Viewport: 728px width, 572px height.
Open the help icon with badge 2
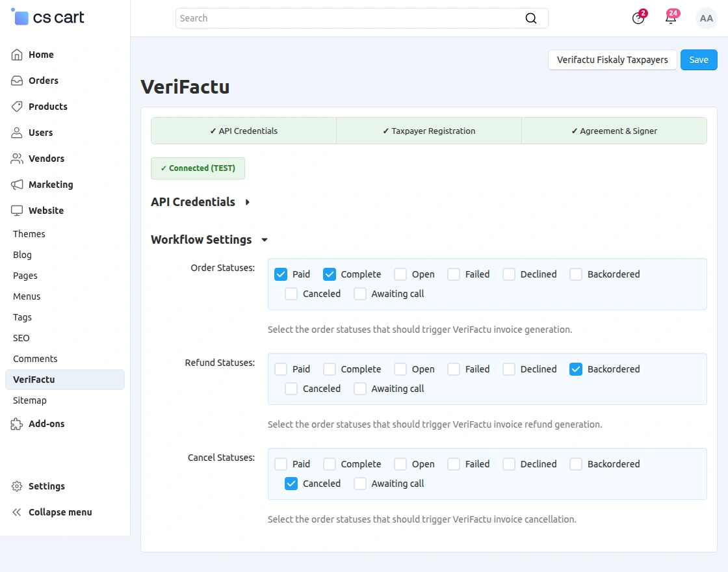tap(638, 18)
